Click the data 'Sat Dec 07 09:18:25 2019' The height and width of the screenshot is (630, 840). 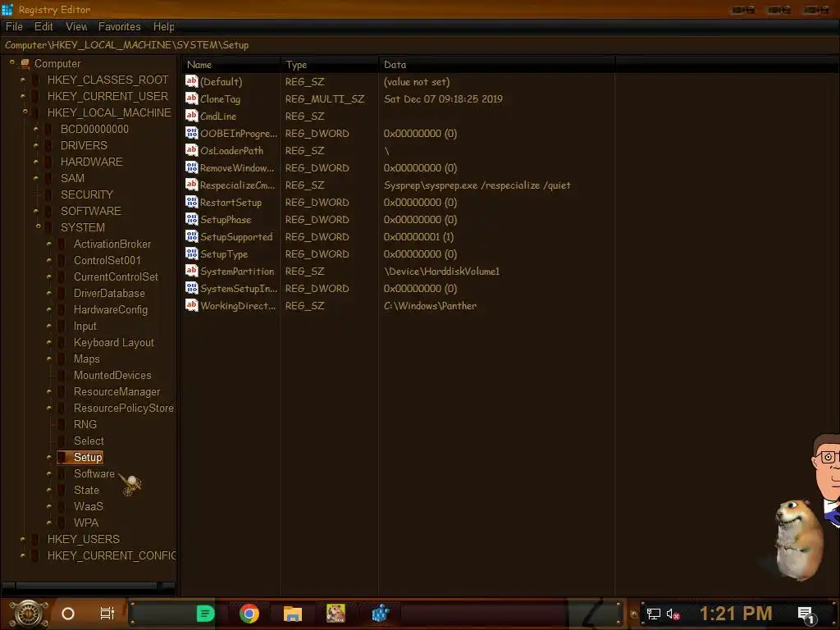coord(443,98)
